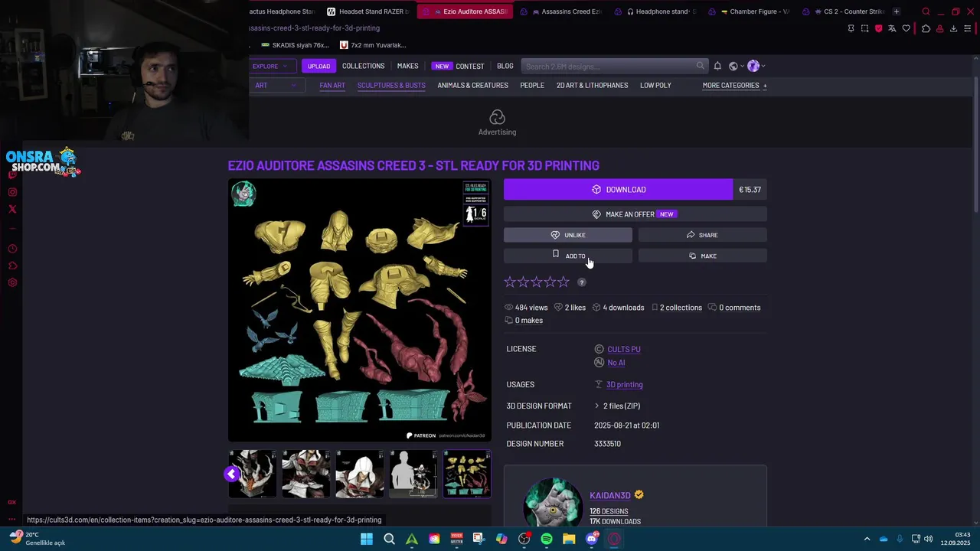Click the translate page icon
Image resolution: width=980 pixels, height=551 pixels.
[892, 28]
